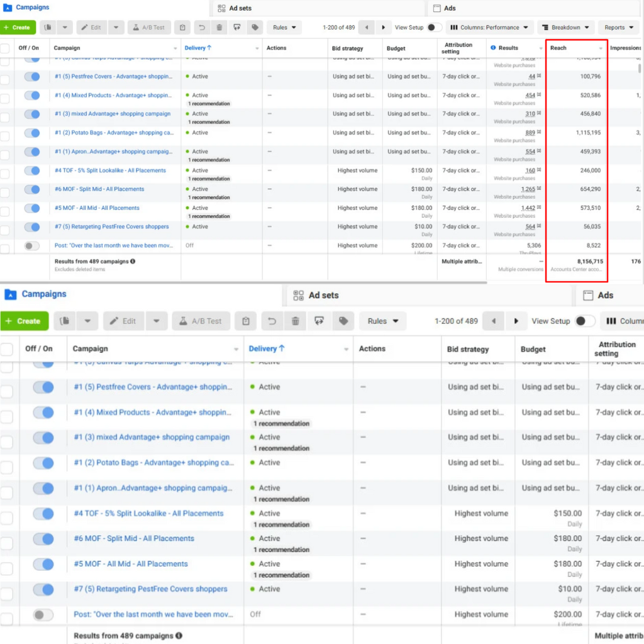Sort by Delivery column header in upper table
Image resolution: width=644 pixels, height=644 pixels.
pyautogui.click(x=198, y=48)
